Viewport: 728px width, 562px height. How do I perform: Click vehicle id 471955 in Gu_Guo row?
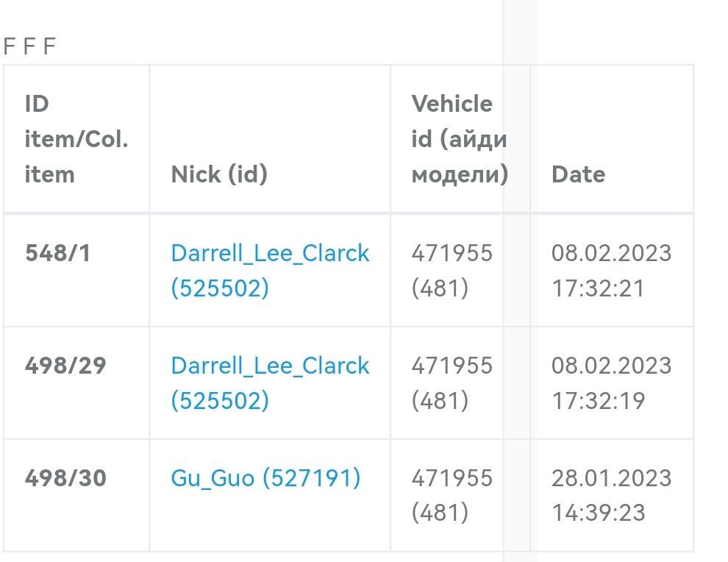click(x=452, y=478)
